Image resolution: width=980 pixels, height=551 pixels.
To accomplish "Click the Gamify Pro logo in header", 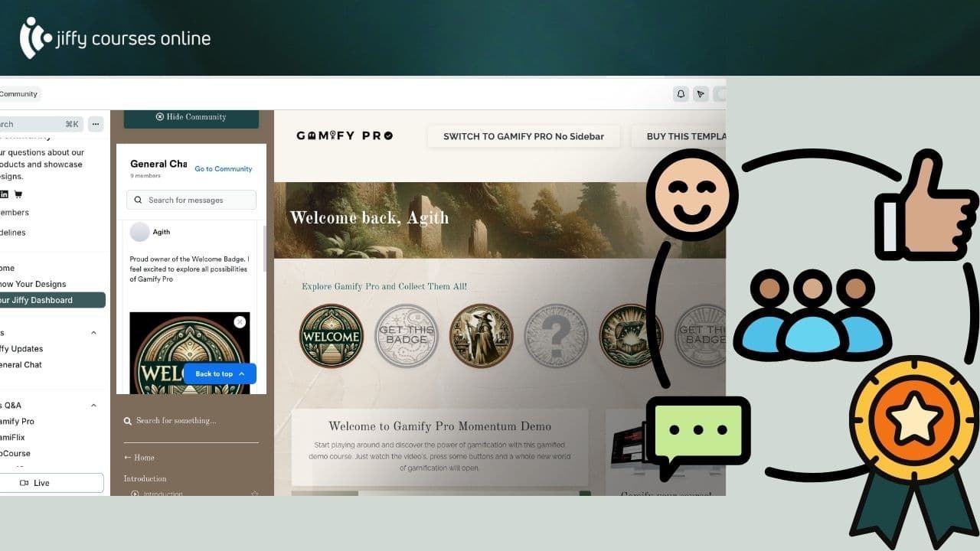I will tap(345, 136).
